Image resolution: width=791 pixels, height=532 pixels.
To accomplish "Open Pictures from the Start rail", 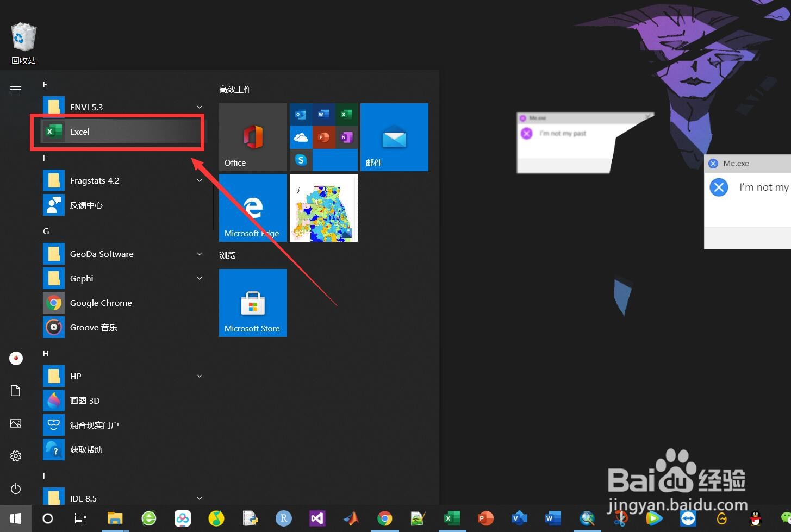I will (16, 423).
